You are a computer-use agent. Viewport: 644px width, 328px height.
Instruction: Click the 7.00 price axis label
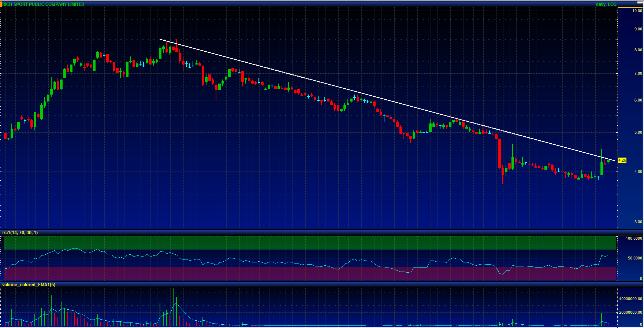(639, 73)
